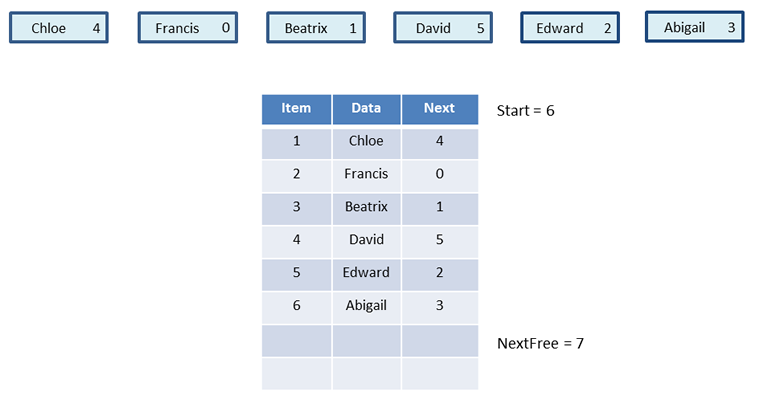Select the Francis 0 node box
Viewport: 768px width, 396px height.
pyautogui.click(x=188, y=28)
